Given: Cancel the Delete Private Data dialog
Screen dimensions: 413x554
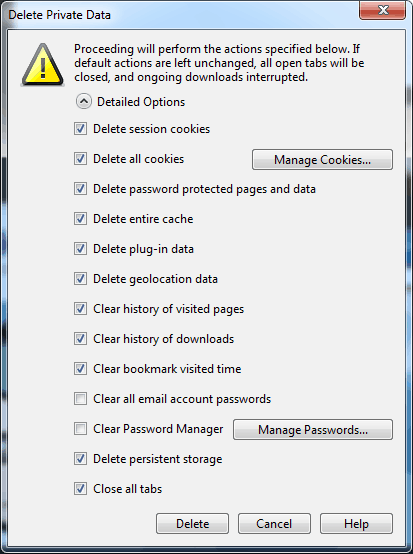Looking at the screenshot, I should click(274, 524).
